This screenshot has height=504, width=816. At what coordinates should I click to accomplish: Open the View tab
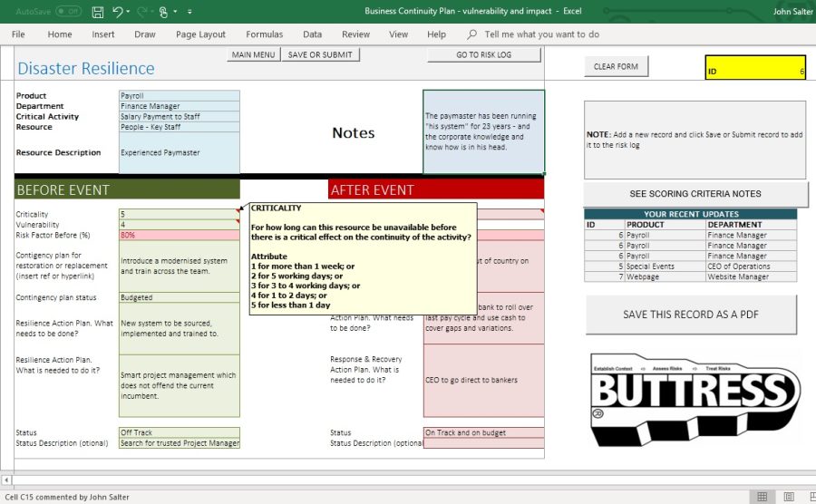[399, 34]
